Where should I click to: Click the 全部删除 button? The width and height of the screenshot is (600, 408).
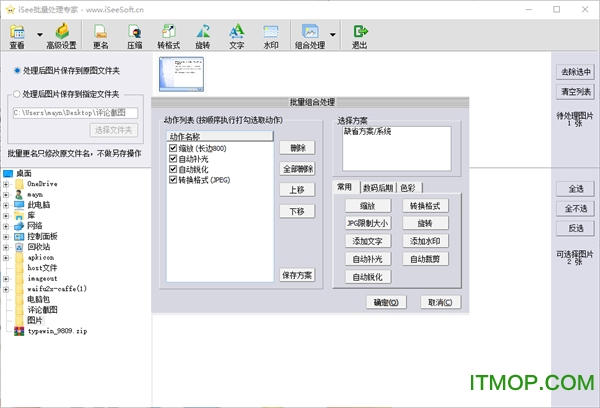[297, 169]
